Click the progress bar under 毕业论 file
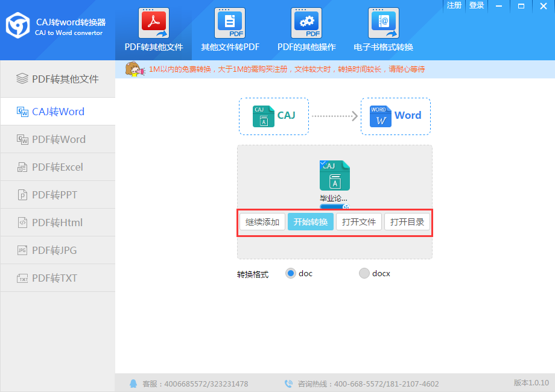This screenshot has height=392, width=555. pos(334,206)
